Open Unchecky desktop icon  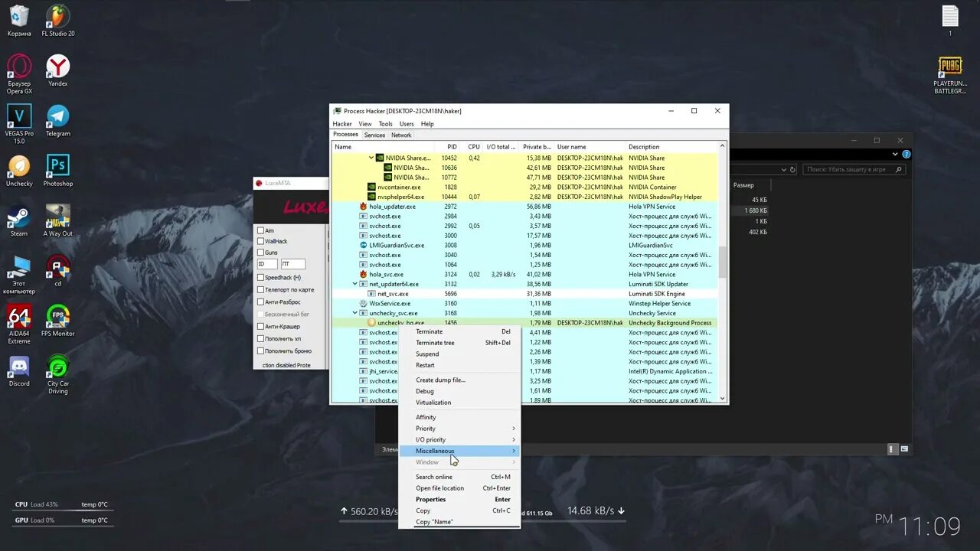click(19, 171)
